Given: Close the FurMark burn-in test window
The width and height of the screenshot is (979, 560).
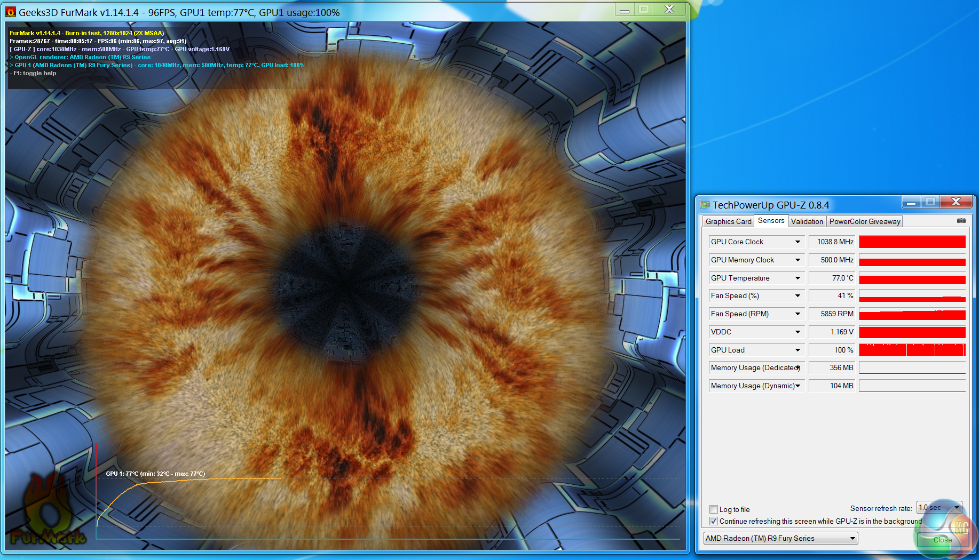Looking at the screenshot, I should 669,9.
